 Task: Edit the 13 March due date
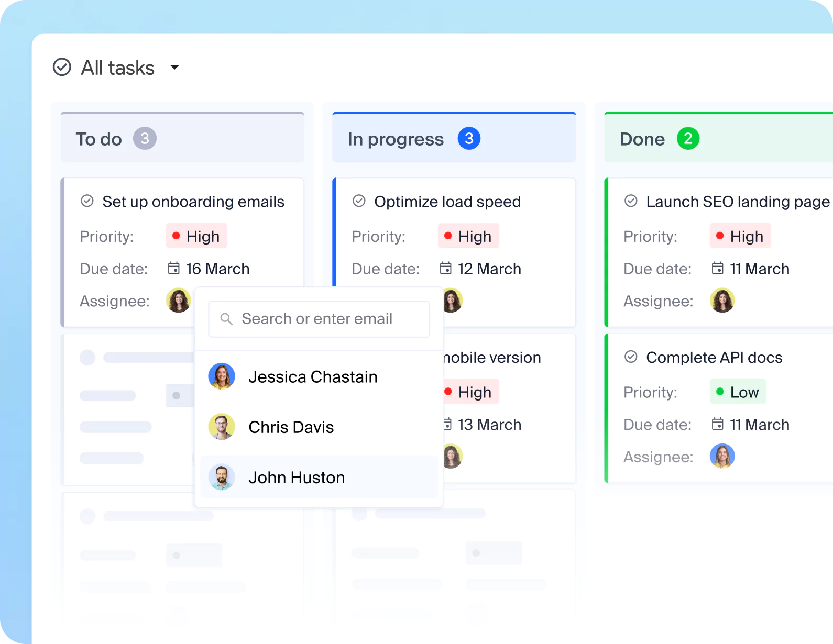click(490, 425)
